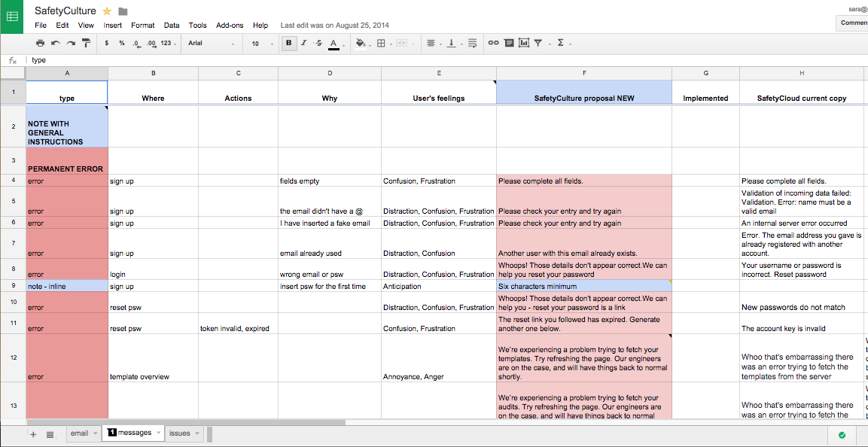
Task: Insert a chart
Action: click(524, 43)
